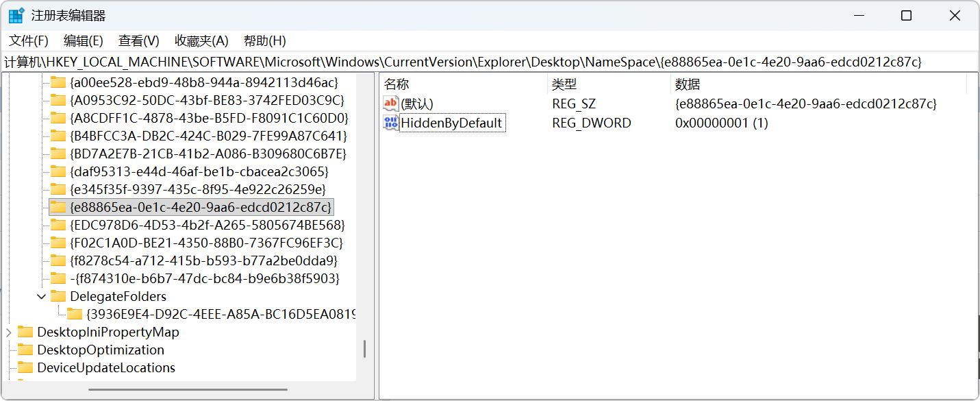Viewport: 980px width, 401px height.
Task: Click the tree pane horizontal scrollbar thumb
Action: (188, 390)
